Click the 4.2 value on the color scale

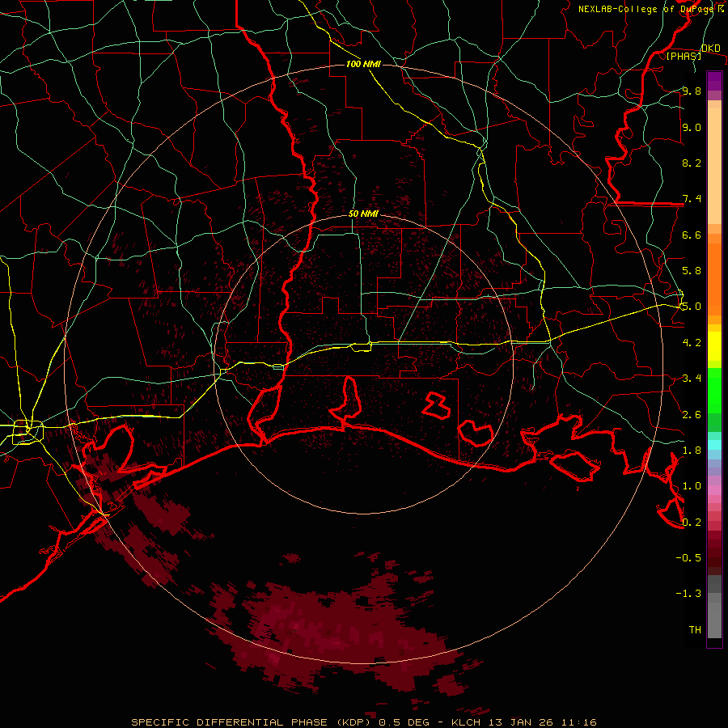[692, 343]
